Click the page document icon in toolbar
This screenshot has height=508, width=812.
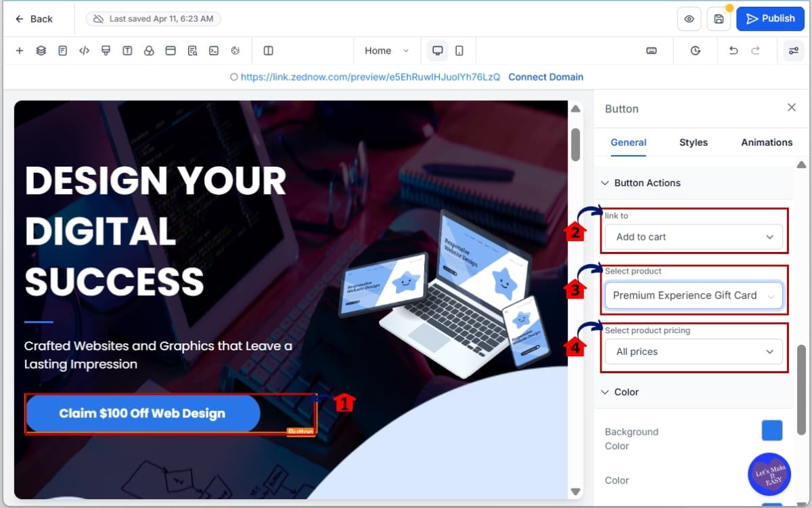[62, 51]
